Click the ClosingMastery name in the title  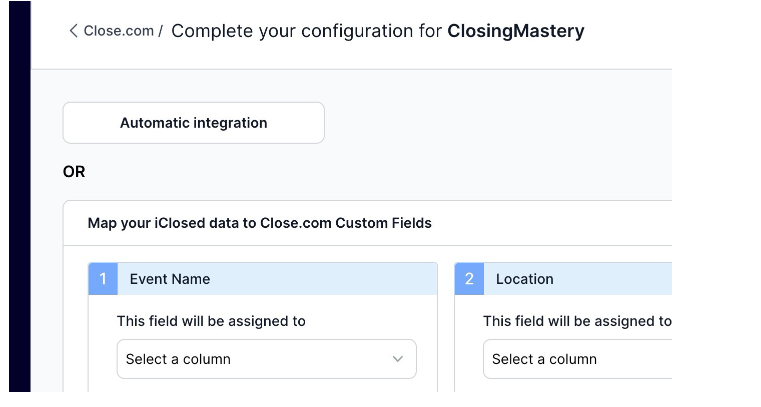[515, 31]
